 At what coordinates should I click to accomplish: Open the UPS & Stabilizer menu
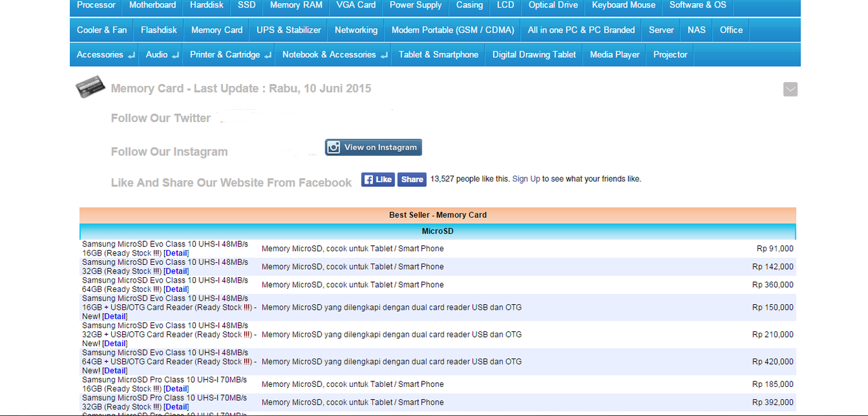(x=289, y=30)
